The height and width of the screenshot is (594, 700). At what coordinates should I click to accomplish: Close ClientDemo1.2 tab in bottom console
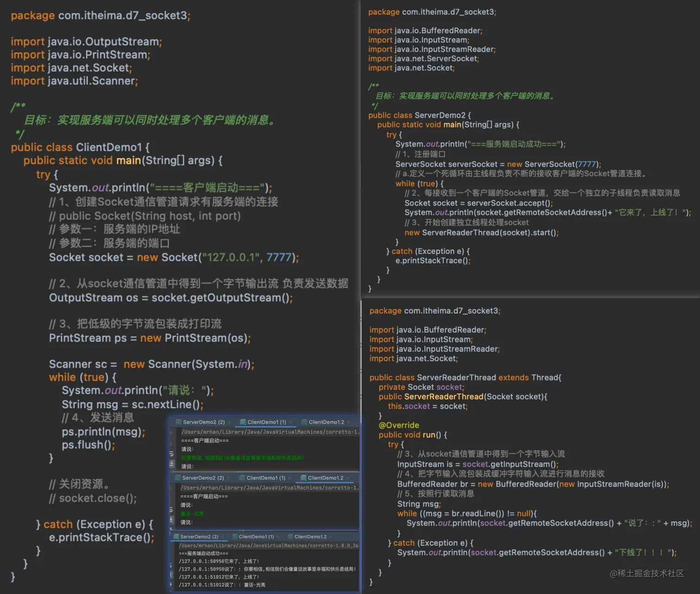[330, 537]
